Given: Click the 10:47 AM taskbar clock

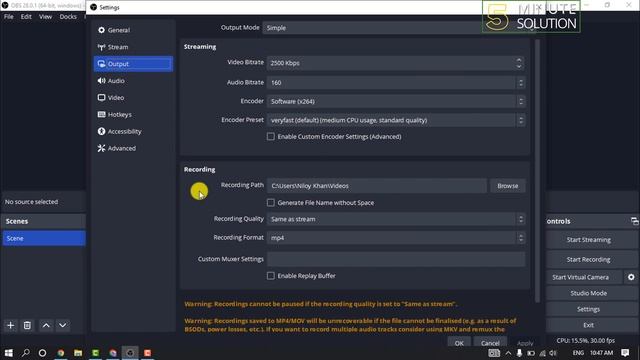Looking at the screenshot, I should 601,353.
